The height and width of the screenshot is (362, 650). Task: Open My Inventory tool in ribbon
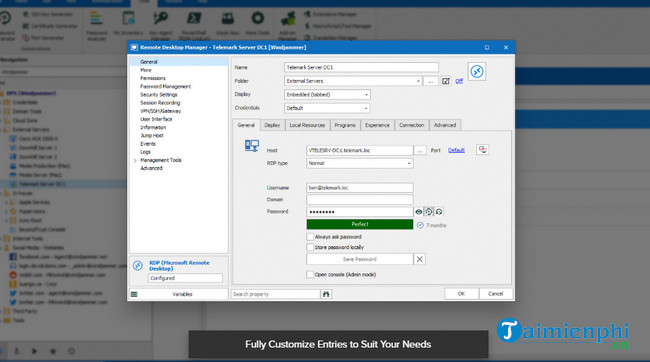coord(128,23)
